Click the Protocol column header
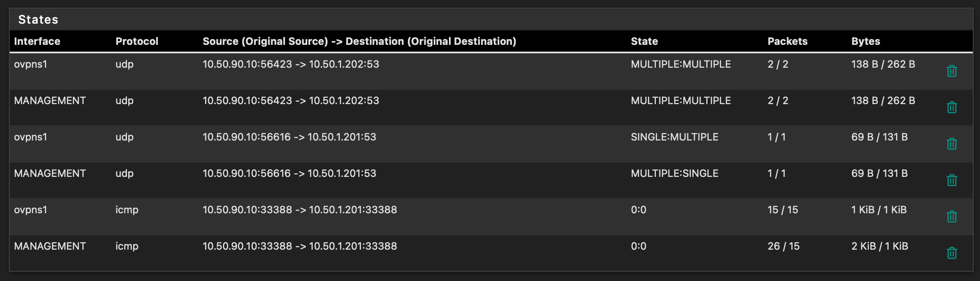The width and height of the screenshot is (980, 281). (x=137, y=41)
